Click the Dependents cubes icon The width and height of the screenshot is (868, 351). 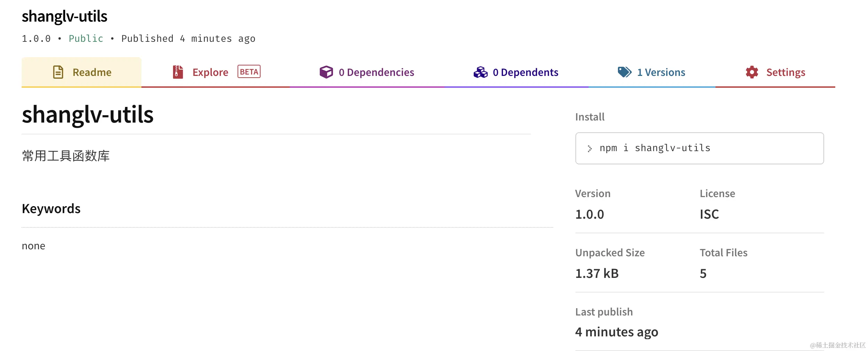[481, 72]
